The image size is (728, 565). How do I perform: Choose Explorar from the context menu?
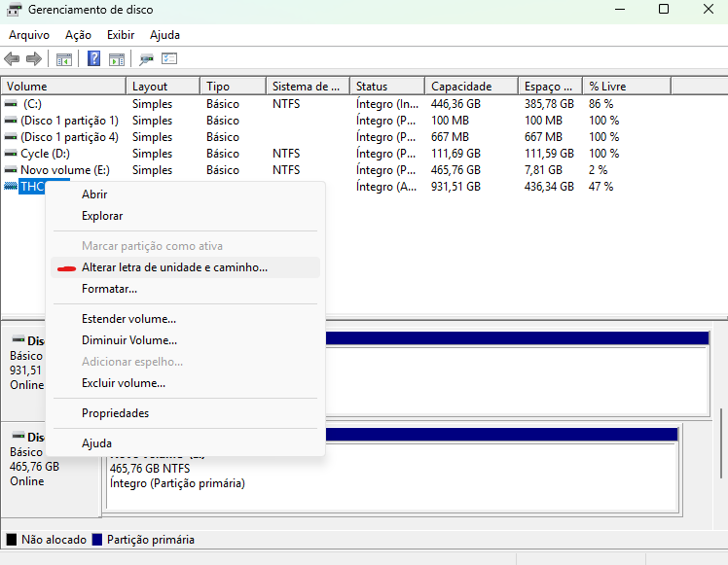tap(185, 216)
